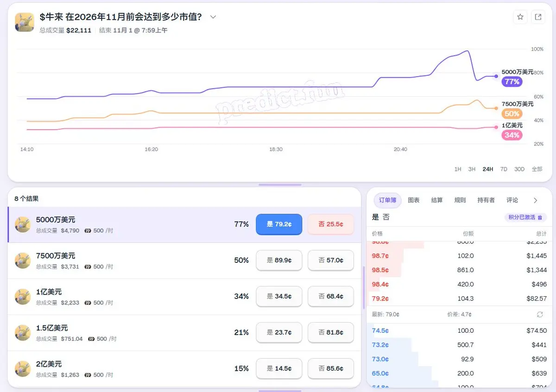
Task: Open the 结算 tab
Action: 437,200
